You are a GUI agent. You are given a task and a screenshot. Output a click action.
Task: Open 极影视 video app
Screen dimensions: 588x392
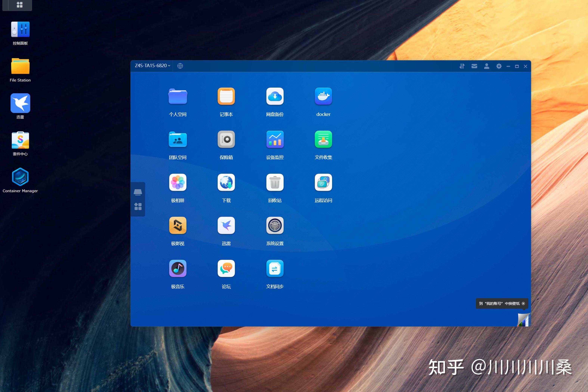[178, 225]
